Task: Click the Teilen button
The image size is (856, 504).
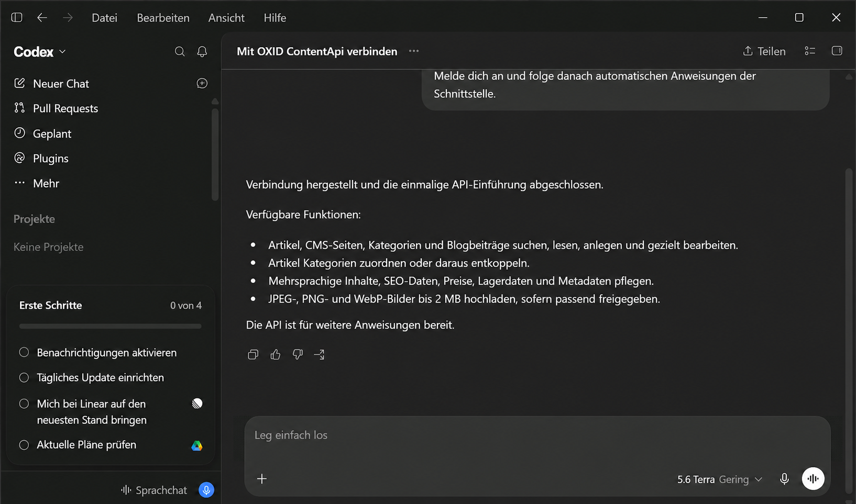Action: tap(764, 51)
